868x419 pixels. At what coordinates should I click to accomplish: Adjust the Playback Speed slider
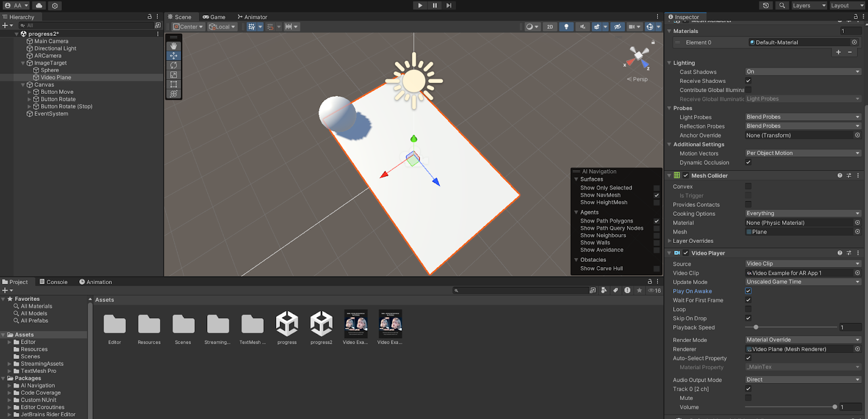791,327
